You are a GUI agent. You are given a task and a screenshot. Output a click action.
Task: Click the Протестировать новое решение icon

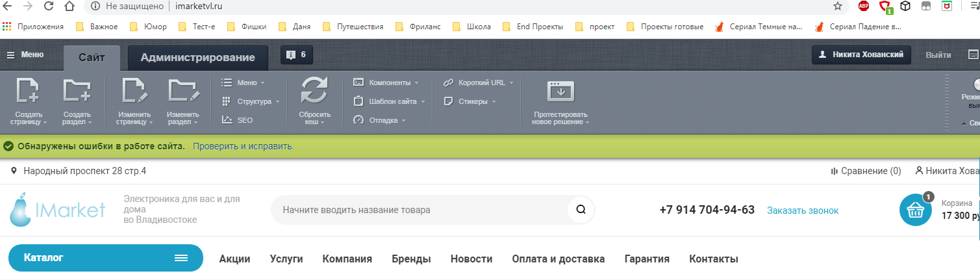560,92
